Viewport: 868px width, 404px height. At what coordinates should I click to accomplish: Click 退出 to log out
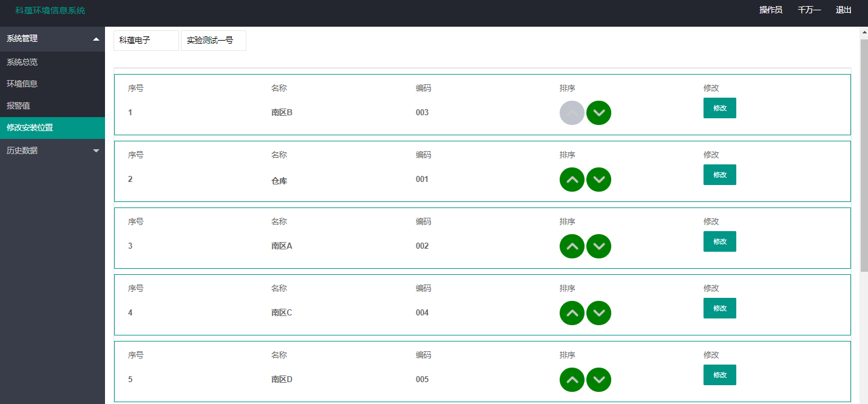pos(843,10)
